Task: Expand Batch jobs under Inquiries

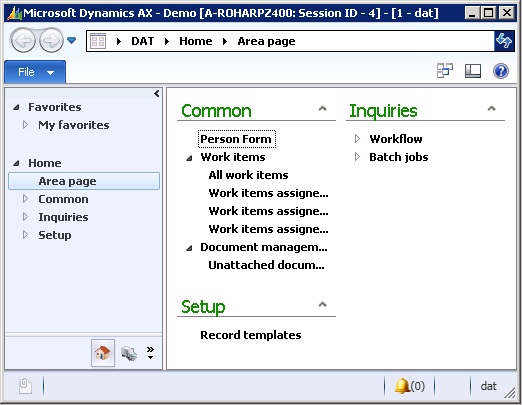Action: [357, 156]
